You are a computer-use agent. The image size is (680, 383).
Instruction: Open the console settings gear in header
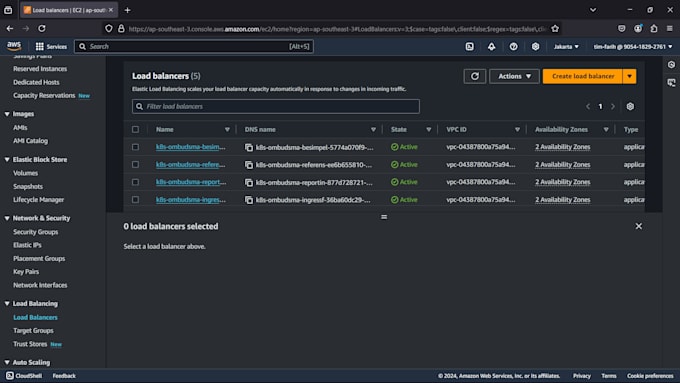point(536,46)
